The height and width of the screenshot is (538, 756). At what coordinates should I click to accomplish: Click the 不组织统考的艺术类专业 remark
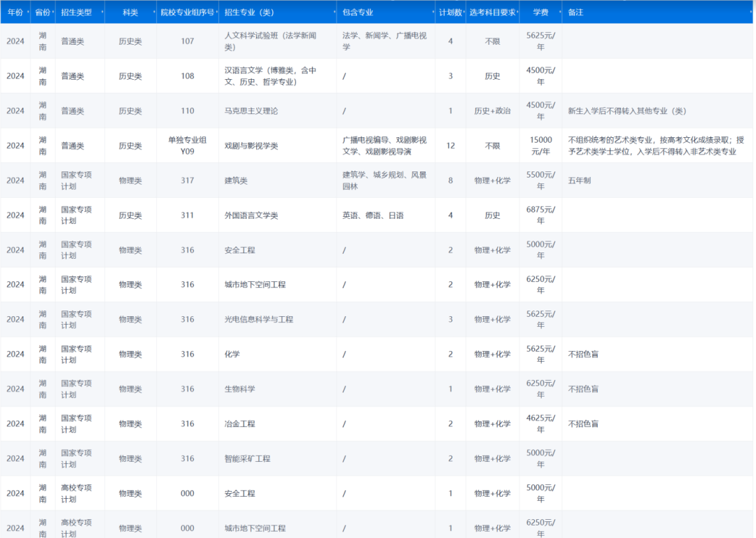click(x=656, y=146)
